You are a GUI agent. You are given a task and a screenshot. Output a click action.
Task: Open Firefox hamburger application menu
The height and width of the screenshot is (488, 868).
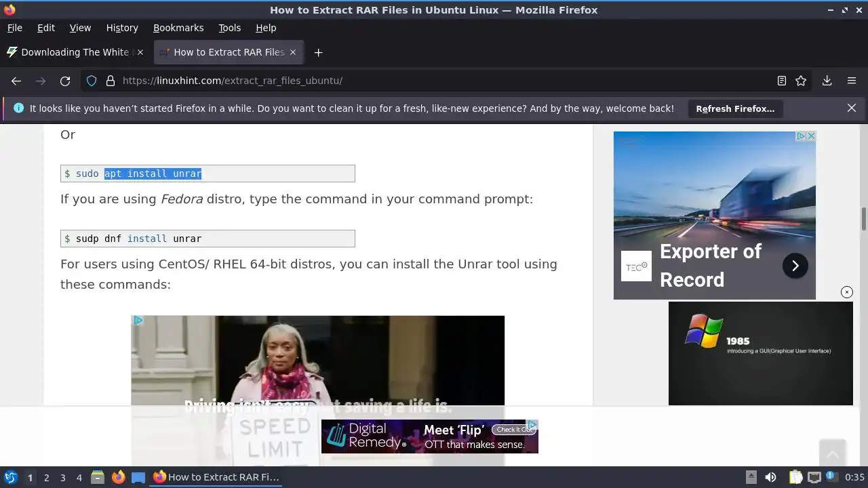coord(852,81)
